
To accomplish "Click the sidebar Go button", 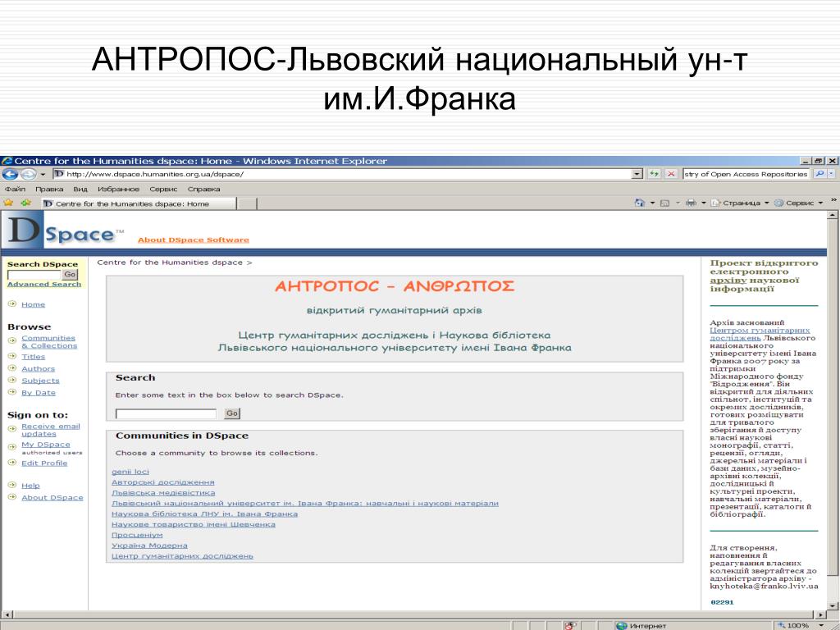I will (x=71, y=274).
